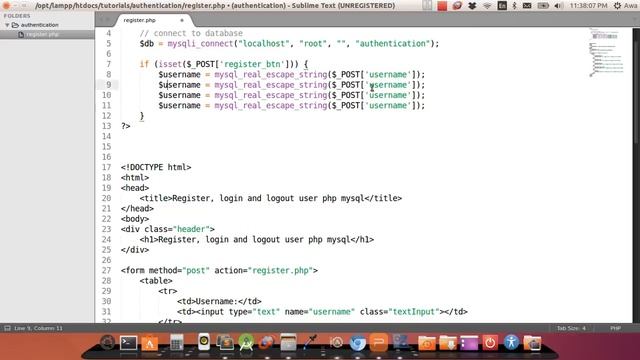The image size is (640, 360).
Task: Close the register.php tab
Action: pyautogui.click(x=182, y=20)
